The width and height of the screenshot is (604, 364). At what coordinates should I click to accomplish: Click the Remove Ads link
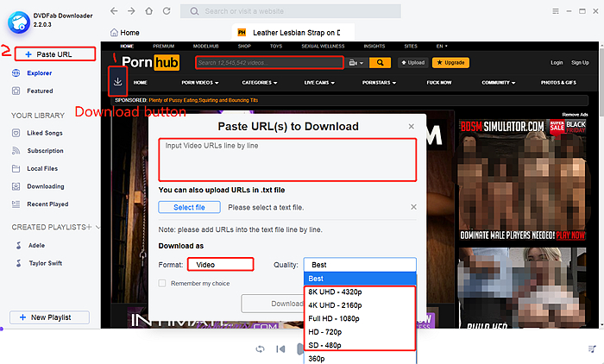[575, 115]
